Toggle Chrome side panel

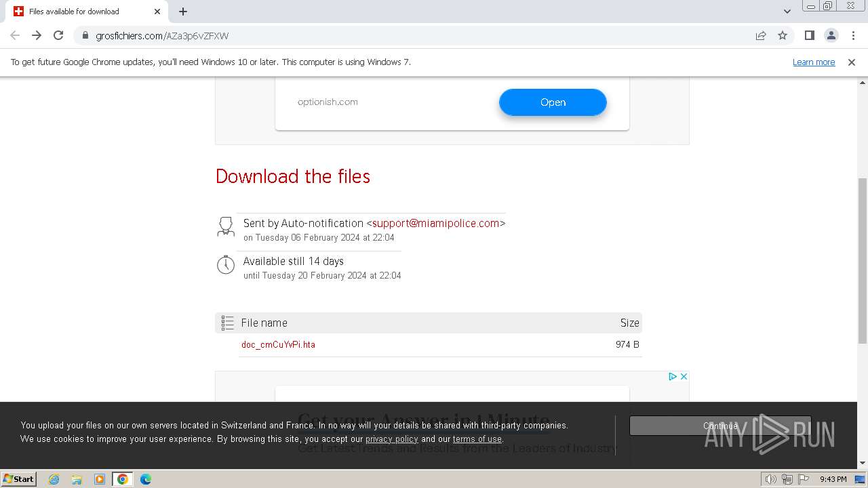pyautogui.click(x=809, y=35)
